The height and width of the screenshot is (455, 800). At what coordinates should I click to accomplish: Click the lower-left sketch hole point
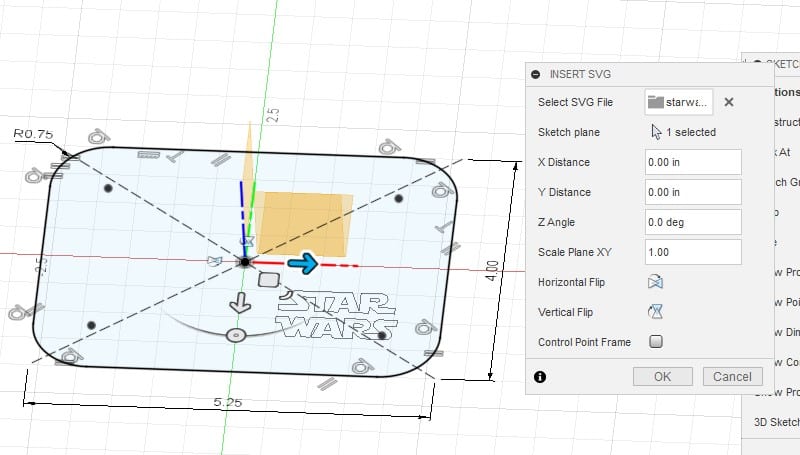(x=91, y=325)
